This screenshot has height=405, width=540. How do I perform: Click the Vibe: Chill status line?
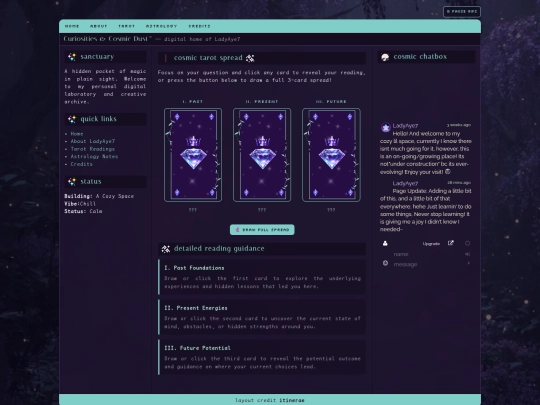[x=80, y=204]
